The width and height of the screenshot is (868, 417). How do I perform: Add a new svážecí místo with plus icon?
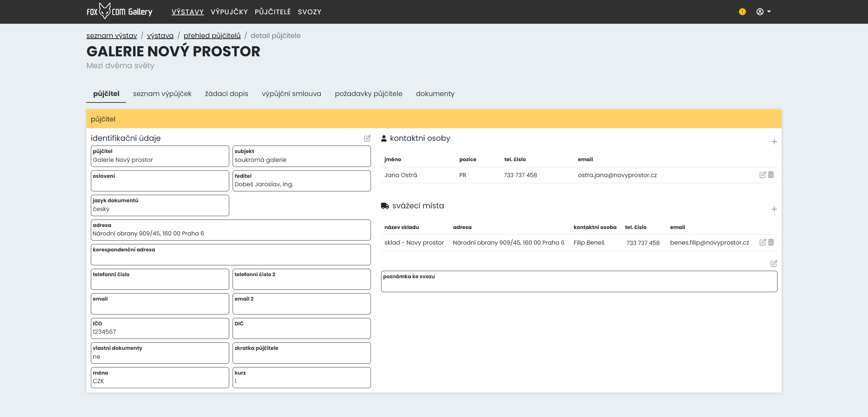click(x=774, y=209)
